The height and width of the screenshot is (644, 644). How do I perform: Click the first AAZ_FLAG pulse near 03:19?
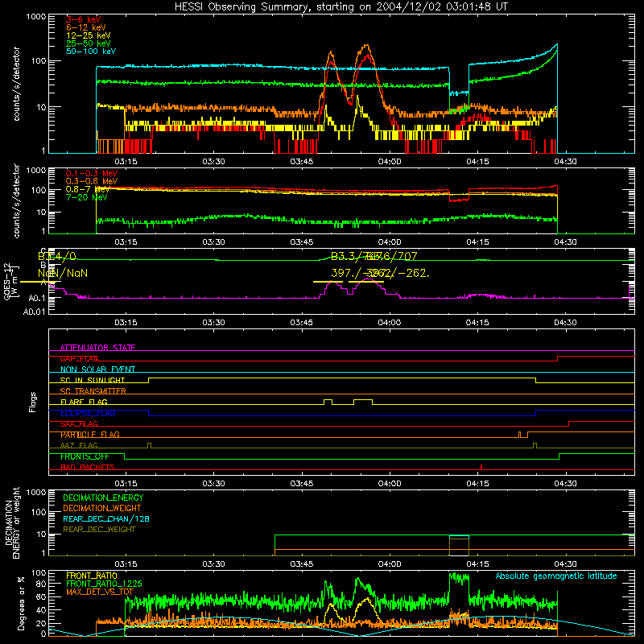click(149, 445)
